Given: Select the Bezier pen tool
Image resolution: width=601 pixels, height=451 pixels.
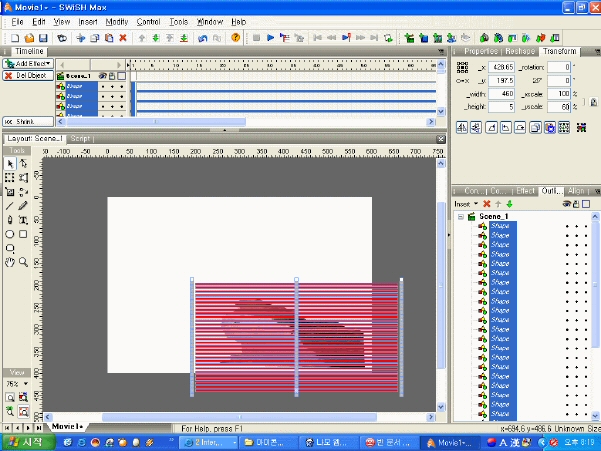Looking at the screenshot, I should (x=10, y=220).
